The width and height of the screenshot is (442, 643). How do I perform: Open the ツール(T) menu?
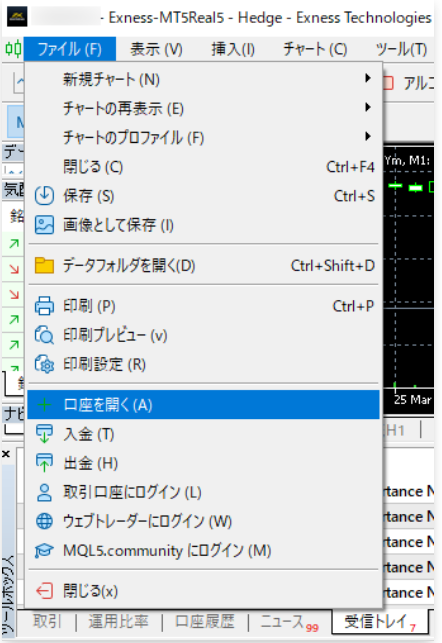tap(402, 49)
